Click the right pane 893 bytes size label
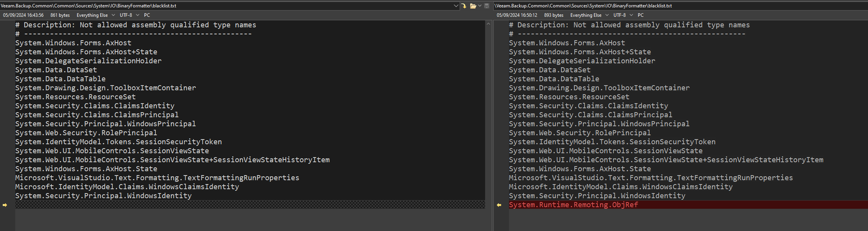 tap(554, 15)
